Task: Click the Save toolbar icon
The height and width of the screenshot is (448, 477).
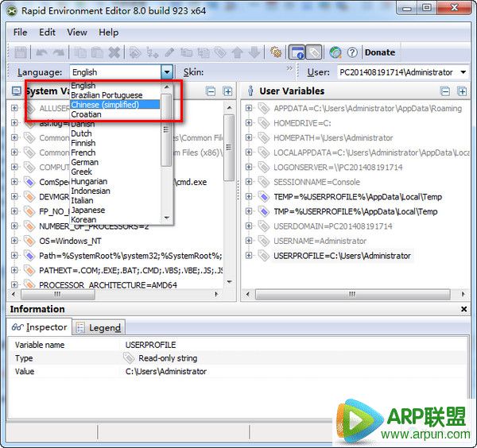Action: pyautogui.click(x=21, y=52)
